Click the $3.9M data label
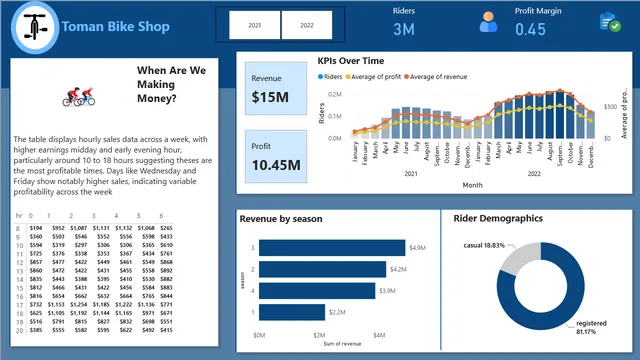This screenshot has height=360, width=640. click(x=387, y=291)
